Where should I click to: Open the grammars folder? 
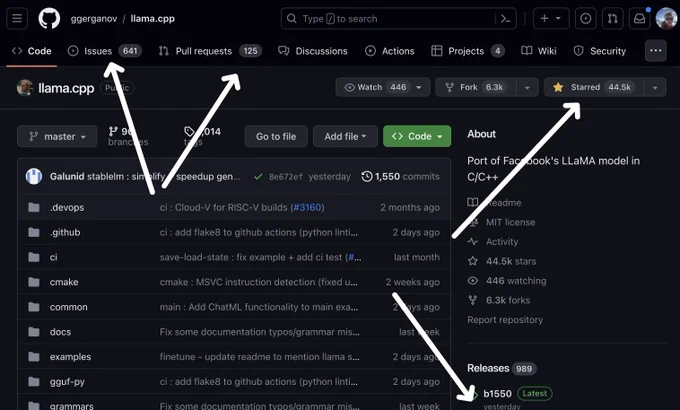72,406
